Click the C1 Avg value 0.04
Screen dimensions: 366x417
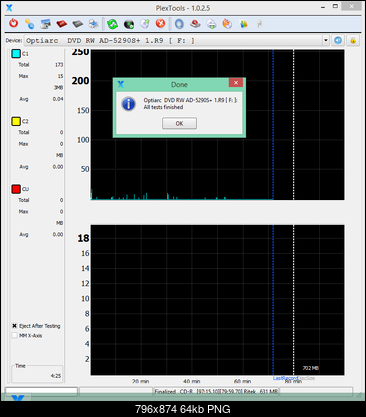(x=58, y=99)
